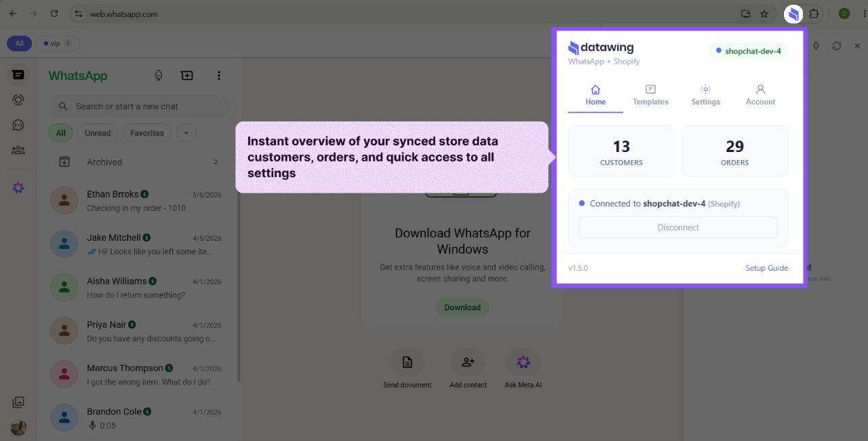Reload the page

point(54,14)
